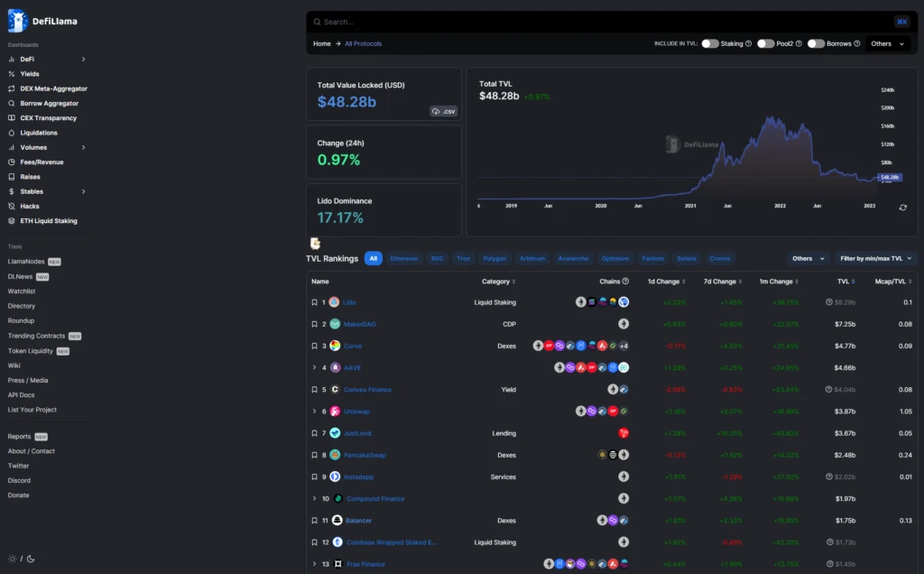924x574 pixels.
Task: Toggle Borrows in TVL
Action: [816, 43]
